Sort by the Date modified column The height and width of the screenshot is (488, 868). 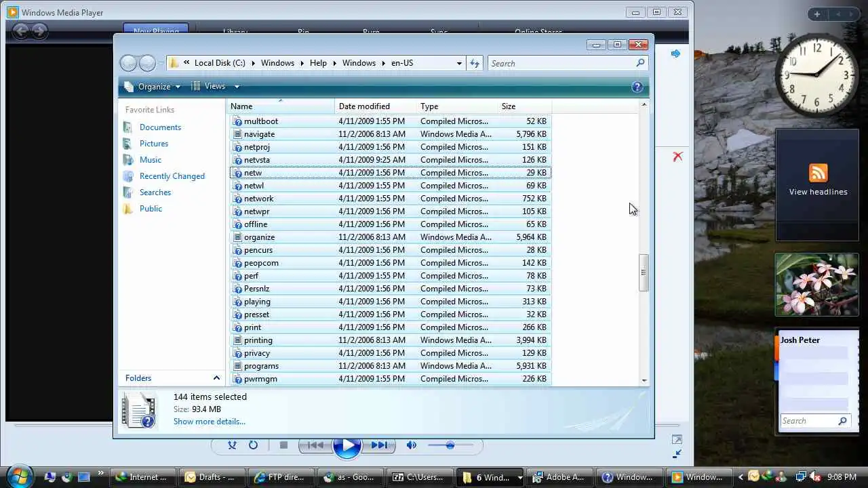375,106
